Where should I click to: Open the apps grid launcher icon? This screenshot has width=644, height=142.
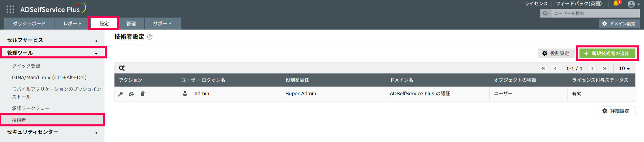click(x=10, y=9)
